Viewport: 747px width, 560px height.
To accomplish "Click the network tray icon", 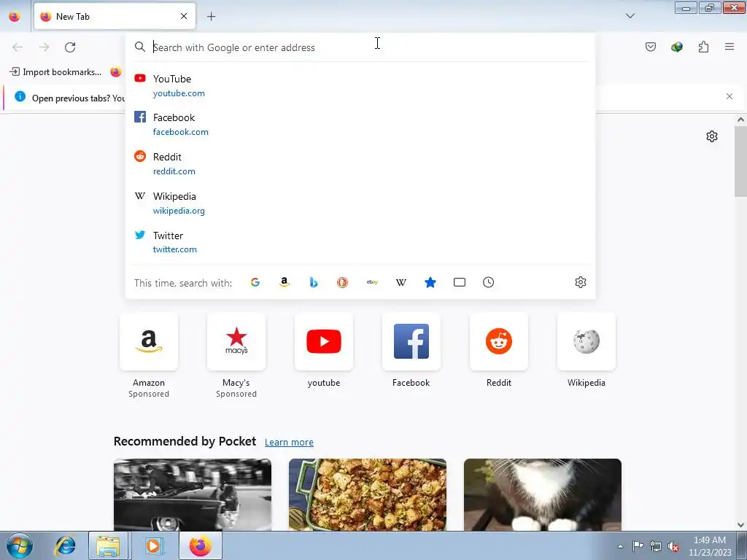I will (656, 546).
